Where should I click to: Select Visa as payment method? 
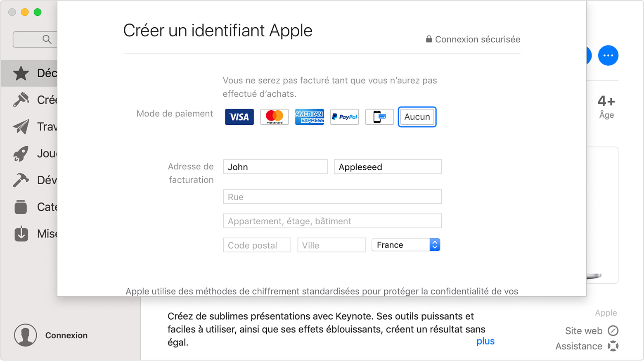(239, 117)
